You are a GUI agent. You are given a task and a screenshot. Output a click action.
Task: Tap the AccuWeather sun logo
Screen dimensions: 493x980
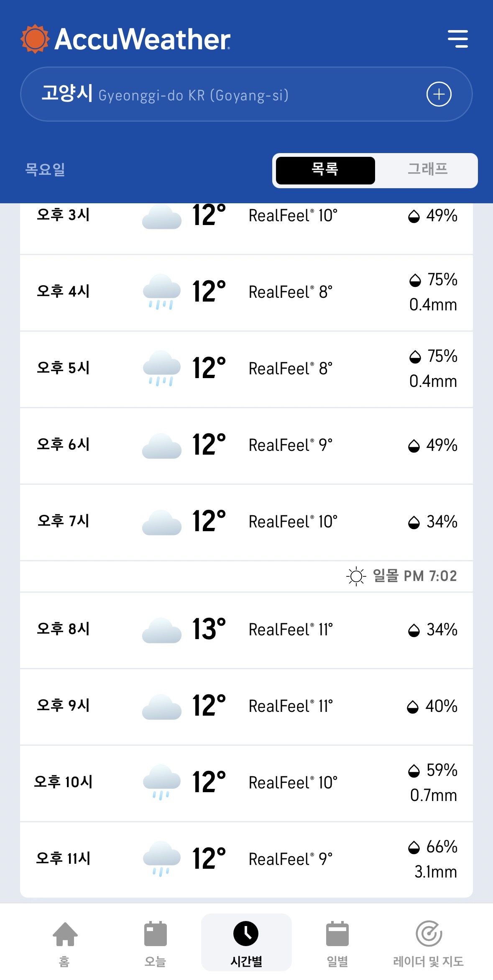35,39
